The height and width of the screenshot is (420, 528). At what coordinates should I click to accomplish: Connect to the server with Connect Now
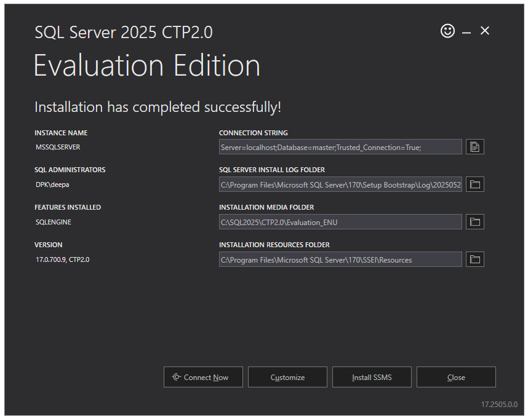(x=203, y=377)
